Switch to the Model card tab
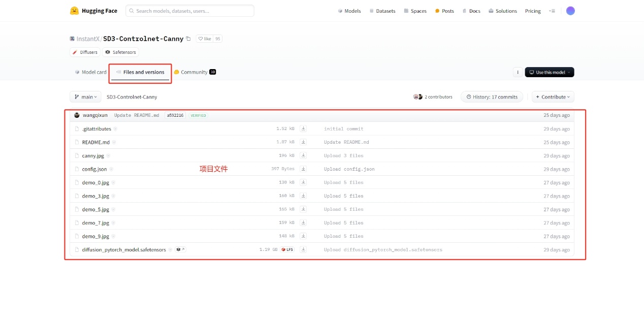The height and width of the screenshot is (320, 644). [90, 72]
